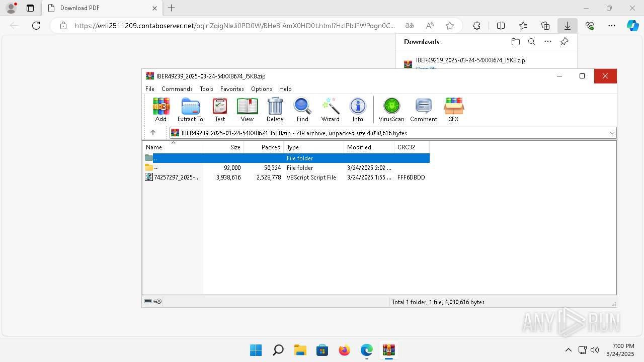
Task: Launch the Wizard tool
Action: click(331, 110)
